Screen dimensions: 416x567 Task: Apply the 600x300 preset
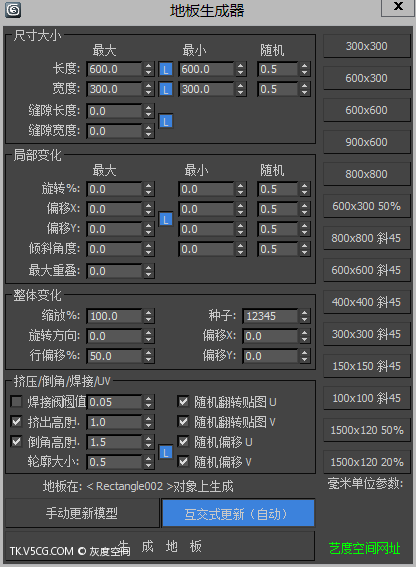(366, 78)
